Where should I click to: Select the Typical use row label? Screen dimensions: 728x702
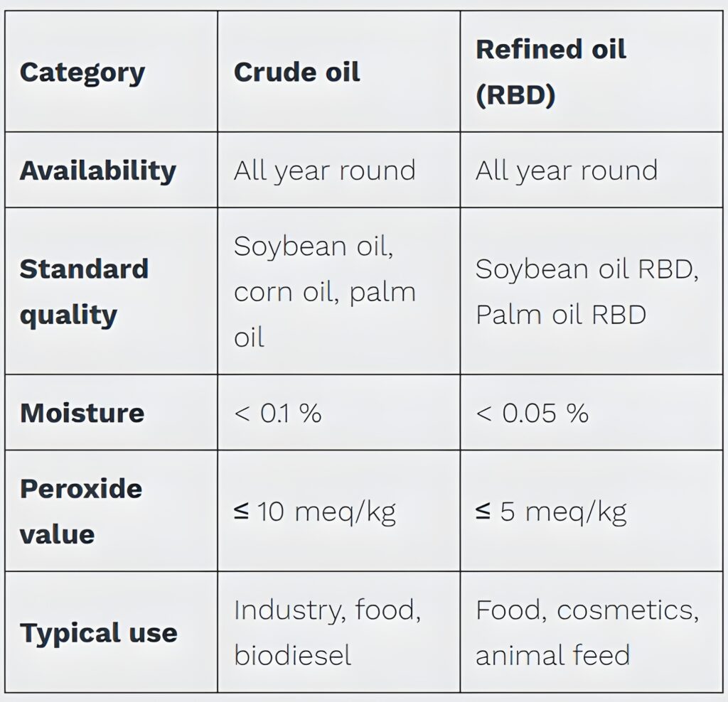(x=98, y=632)
